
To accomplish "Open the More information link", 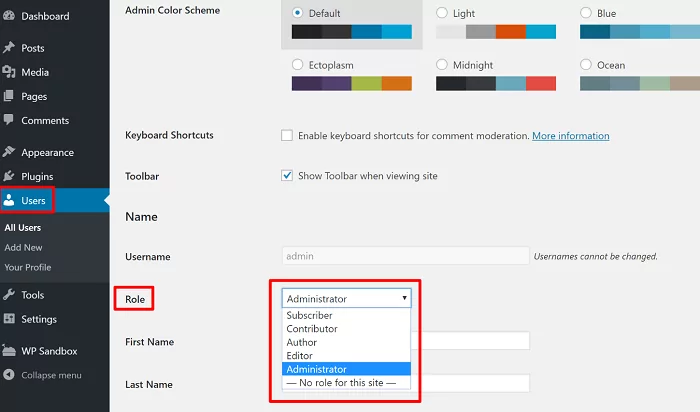I will coord(571,136).
